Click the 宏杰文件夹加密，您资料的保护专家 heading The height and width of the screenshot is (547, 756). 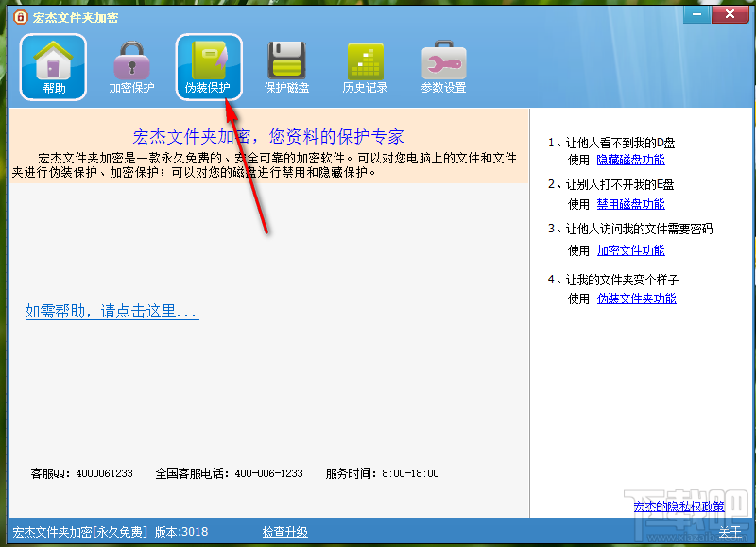tap(268, 137)
